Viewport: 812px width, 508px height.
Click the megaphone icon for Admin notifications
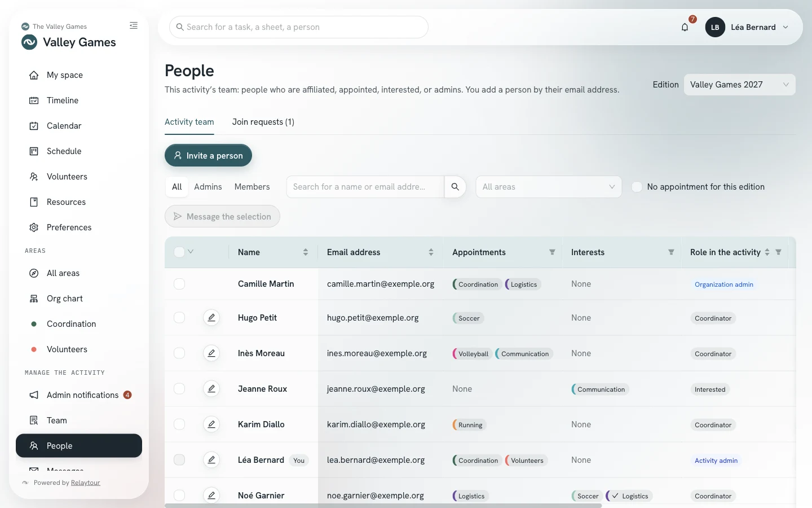[34, 395]
